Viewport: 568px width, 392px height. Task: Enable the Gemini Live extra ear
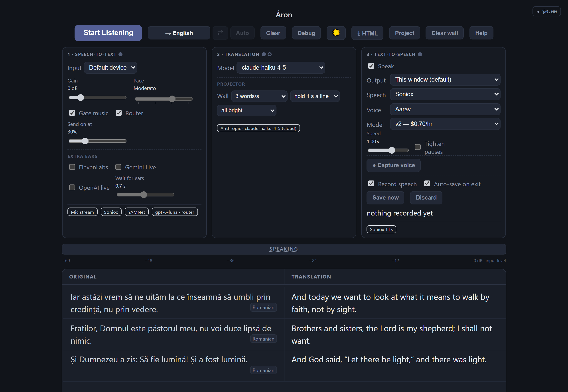tap(118, 167)
